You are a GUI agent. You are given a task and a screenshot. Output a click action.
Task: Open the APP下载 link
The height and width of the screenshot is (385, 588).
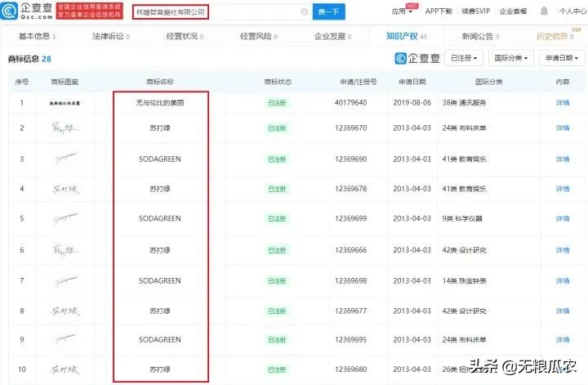pos(439,11)
